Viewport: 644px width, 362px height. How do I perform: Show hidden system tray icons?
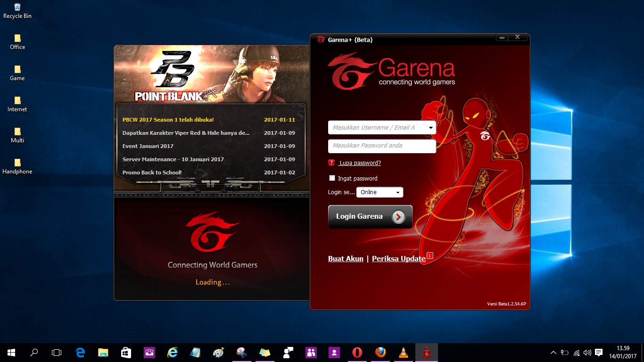coord(553,352)
